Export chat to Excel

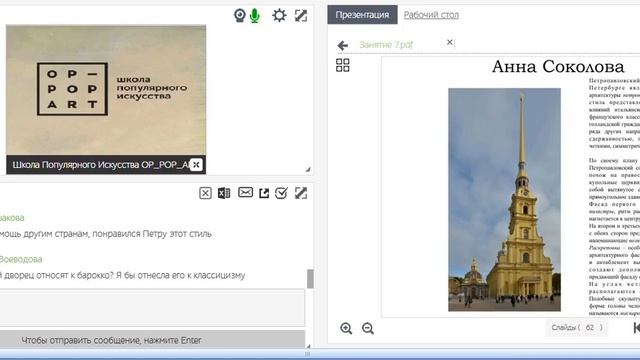(224, 193)
